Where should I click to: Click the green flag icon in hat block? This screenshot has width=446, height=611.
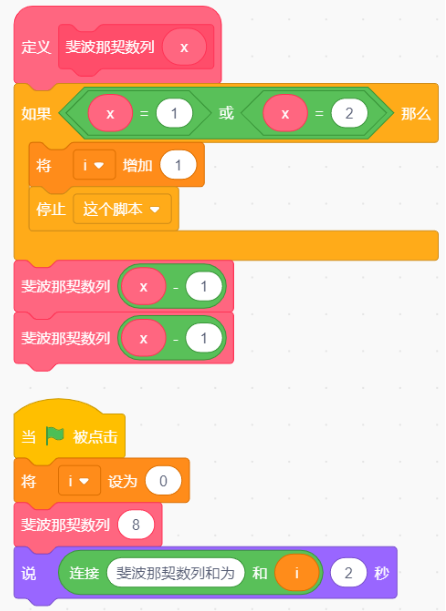tap(55, 436)
